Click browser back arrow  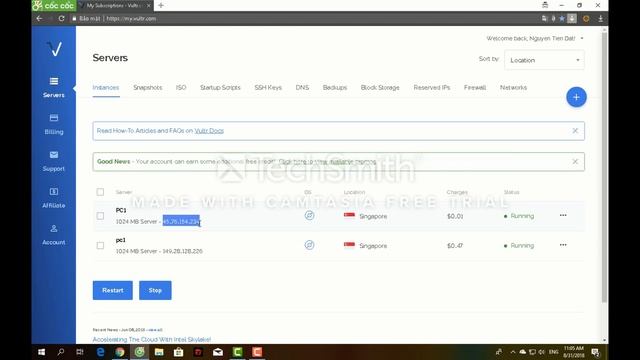click(x=39, y=18)
